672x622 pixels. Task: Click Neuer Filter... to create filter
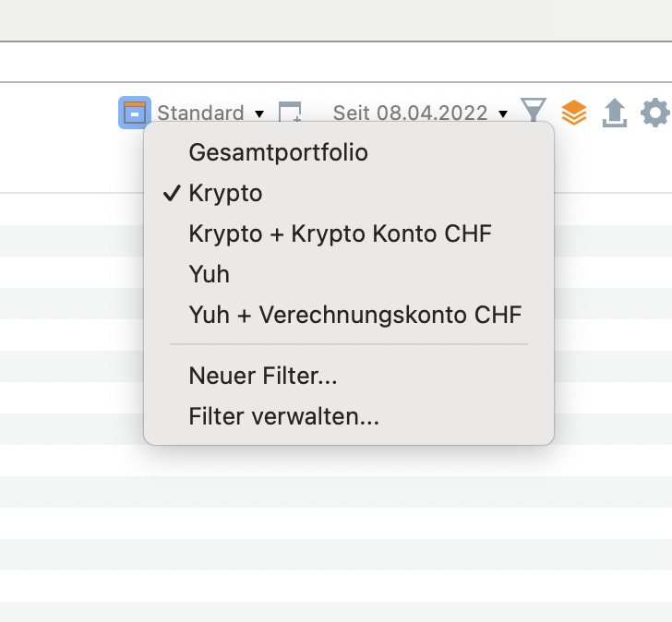263,376
